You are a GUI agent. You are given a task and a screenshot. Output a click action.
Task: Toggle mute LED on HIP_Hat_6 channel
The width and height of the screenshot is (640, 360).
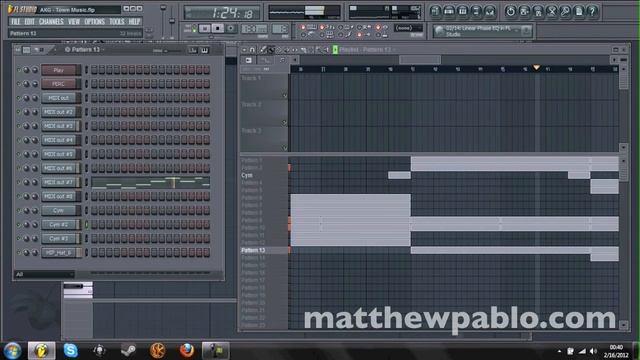[18, 253]
